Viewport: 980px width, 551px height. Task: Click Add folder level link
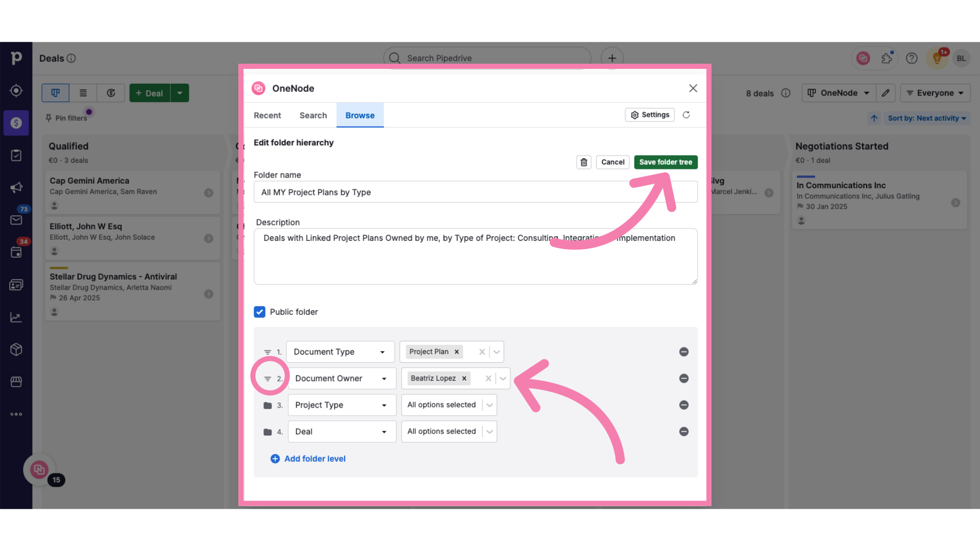[308, 459]
